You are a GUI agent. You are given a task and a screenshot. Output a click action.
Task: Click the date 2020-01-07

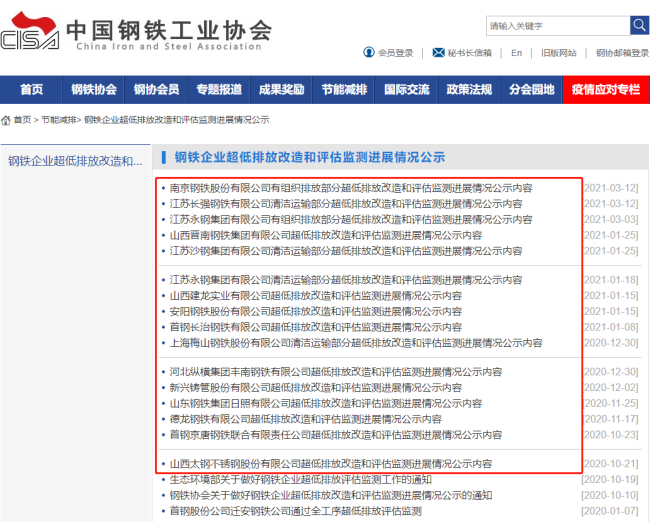click(610, 511)
